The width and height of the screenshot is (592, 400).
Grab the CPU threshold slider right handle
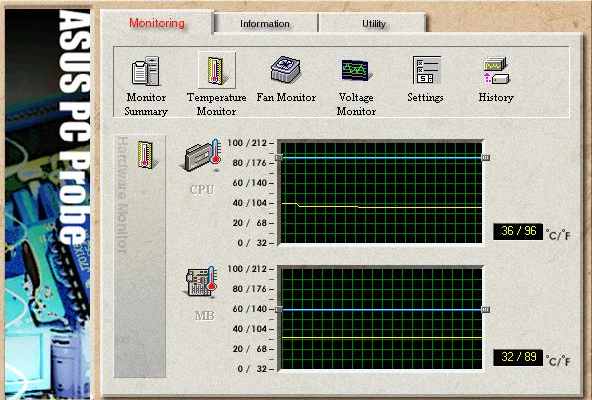[x=486, y=158]
